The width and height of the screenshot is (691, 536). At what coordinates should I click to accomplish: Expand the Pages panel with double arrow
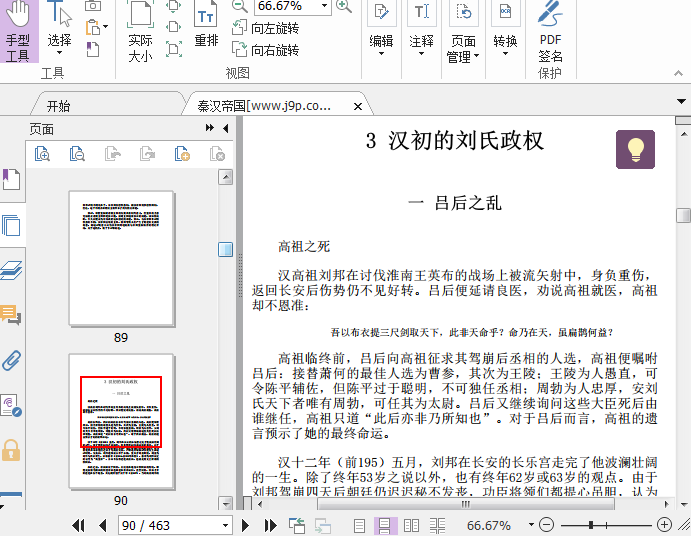coord(210,128)
